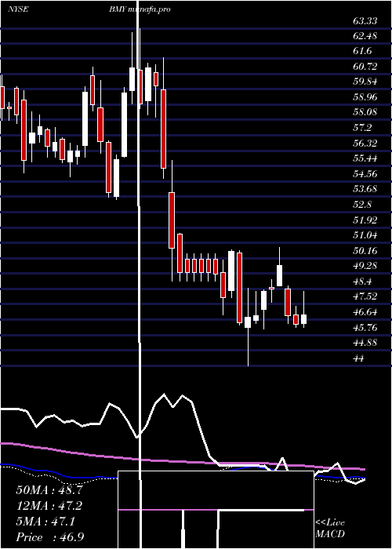Click the 53.68 price axis label

pos(365,189)
